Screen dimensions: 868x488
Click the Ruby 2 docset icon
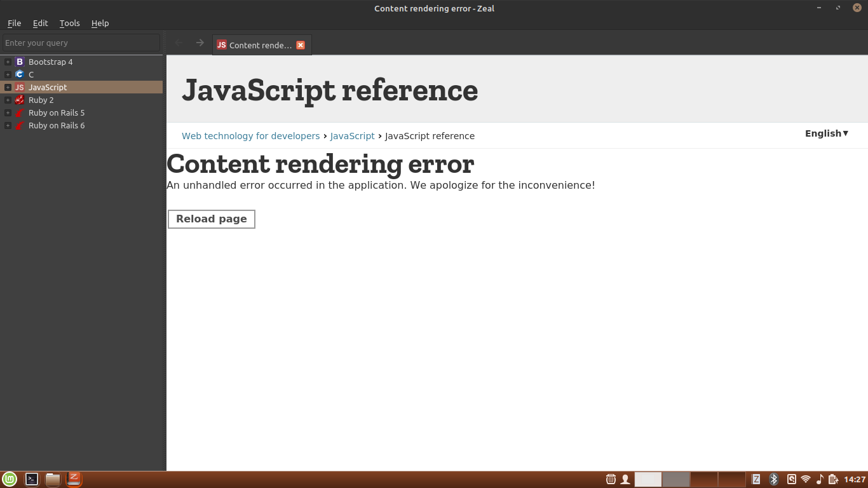pyautogui.click(x=20, y=100)
